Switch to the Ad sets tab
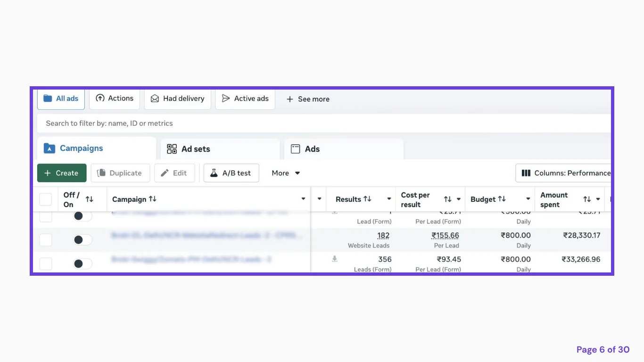Image resolution: width=644 pixels, height=362 pixels. click(220, 149)
